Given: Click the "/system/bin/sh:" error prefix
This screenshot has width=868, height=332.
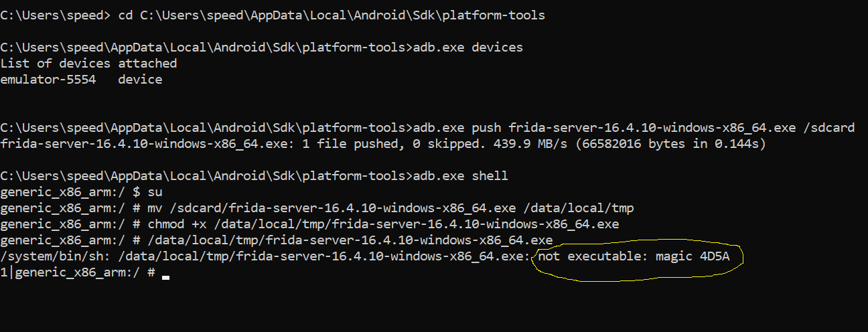Looking at the screenshot, I should pyautogui.click(x=56, y=256).
